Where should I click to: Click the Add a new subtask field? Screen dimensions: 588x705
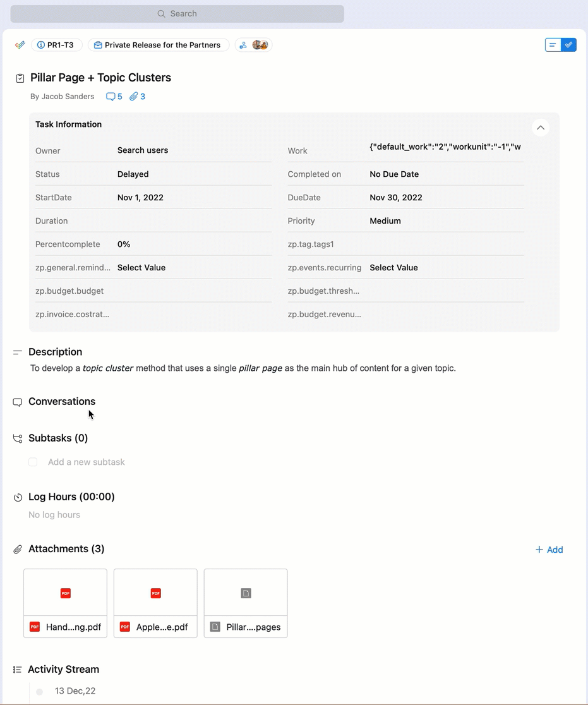coord(87,462)
